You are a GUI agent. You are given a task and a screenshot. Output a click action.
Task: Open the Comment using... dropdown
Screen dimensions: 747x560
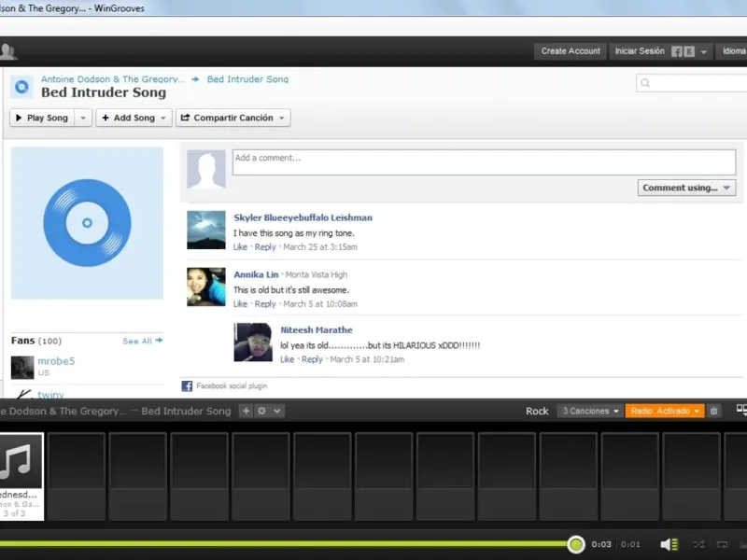(x=686, y=188)
